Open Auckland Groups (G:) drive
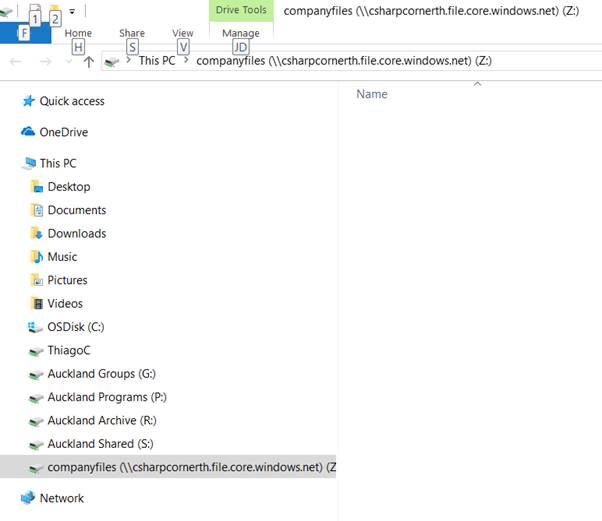Screen dimensions: 602x521 [101, 374]
